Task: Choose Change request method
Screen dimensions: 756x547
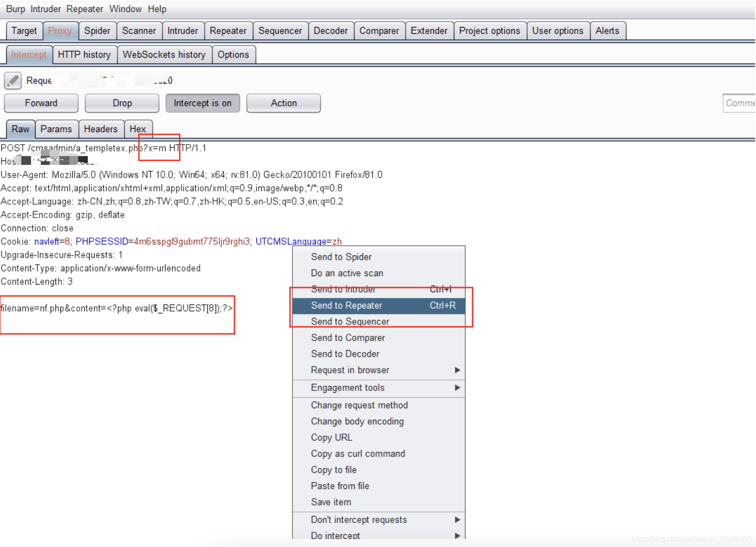Action: coord(379,406)
